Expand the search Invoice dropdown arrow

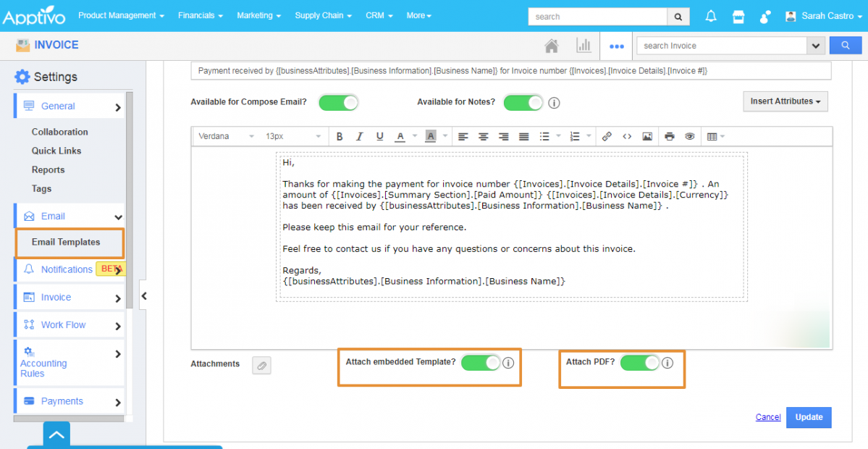(x=816, y=46)
